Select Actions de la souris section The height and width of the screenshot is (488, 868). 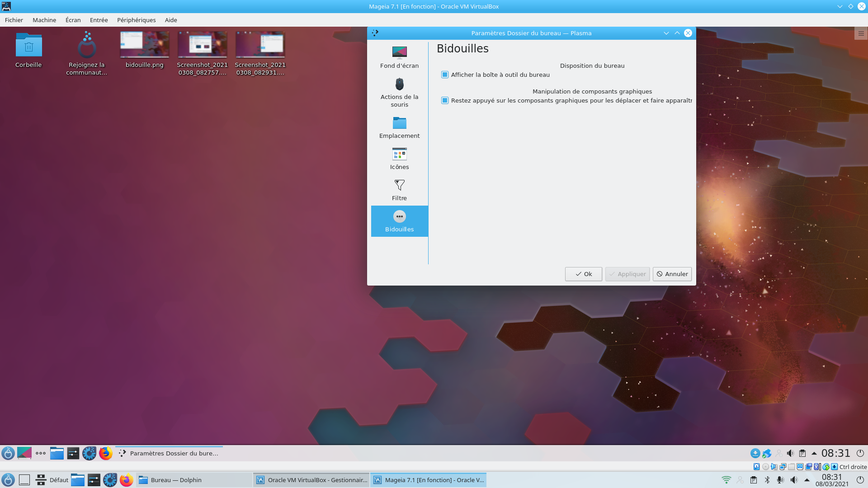[x=399, y=92]
